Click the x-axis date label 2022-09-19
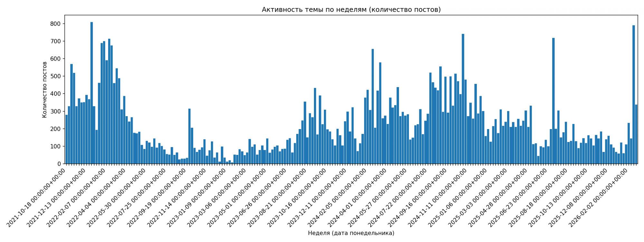The width and height of the screenshot is (644, 242). point(157,197)
